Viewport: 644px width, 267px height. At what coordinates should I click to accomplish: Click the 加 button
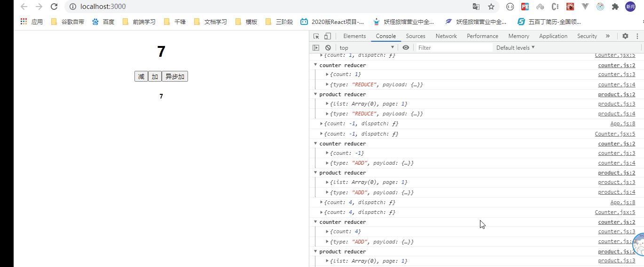point(155,76)
